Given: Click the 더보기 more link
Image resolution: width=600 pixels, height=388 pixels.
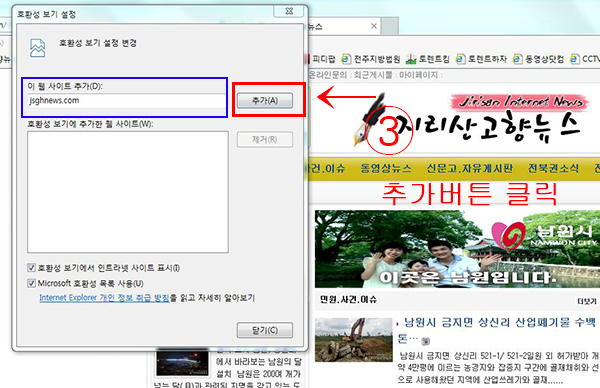Looking at the screenshot, I should 587,301.
